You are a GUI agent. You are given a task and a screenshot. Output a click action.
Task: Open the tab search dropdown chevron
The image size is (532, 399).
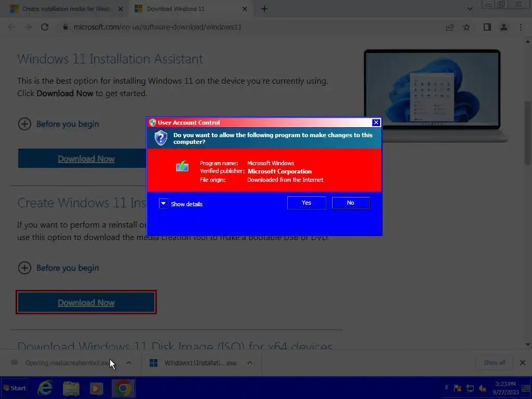[470, 9]
